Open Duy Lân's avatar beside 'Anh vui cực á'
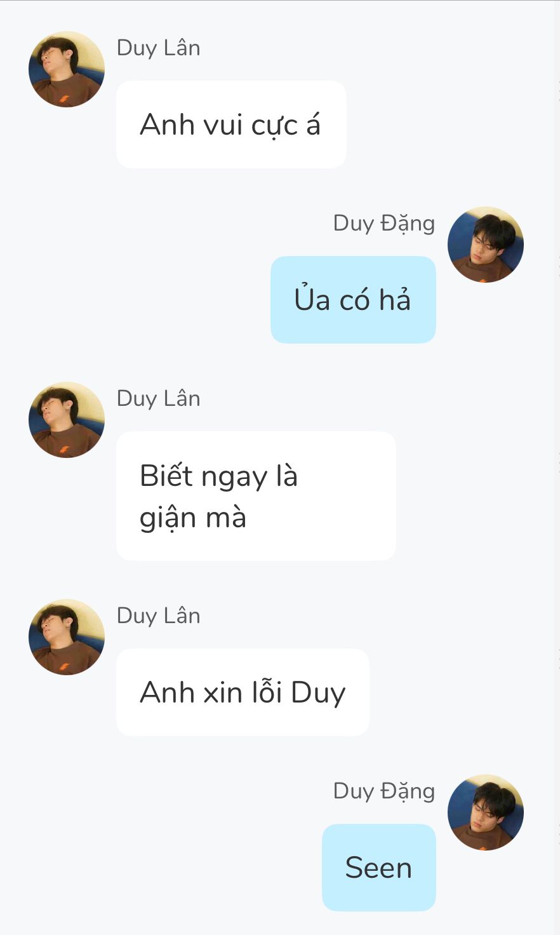The width and height of the screenshot is (560, 935). [67, 69]
